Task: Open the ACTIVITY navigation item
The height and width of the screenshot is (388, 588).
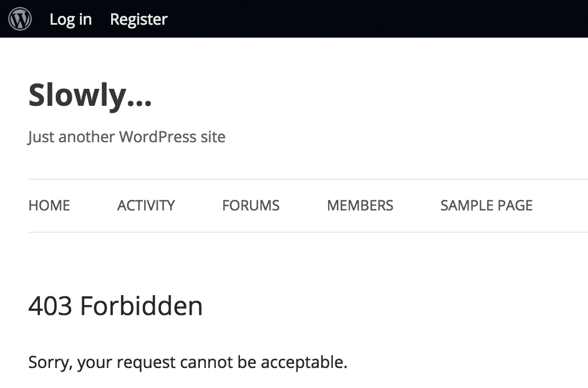Action: (x=146, y=205)
